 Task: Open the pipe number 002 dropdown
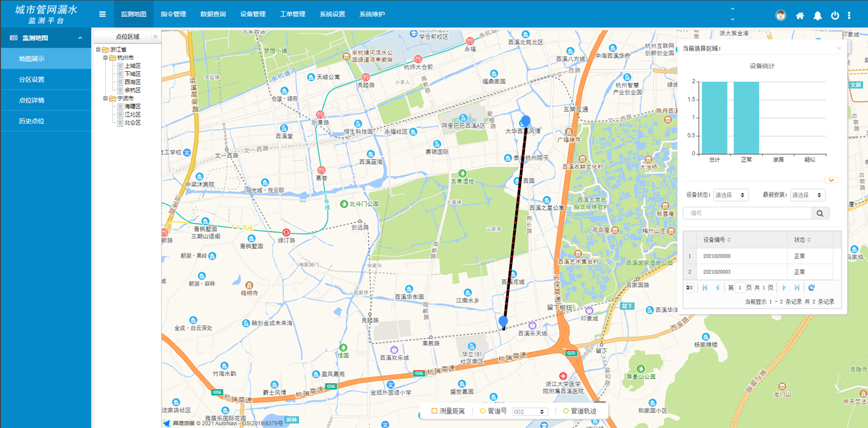529,412
